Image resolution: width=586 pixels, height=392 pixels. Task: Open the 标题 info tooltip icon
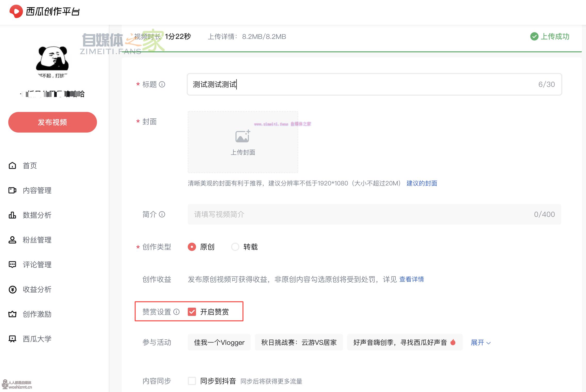click(162, 85)
